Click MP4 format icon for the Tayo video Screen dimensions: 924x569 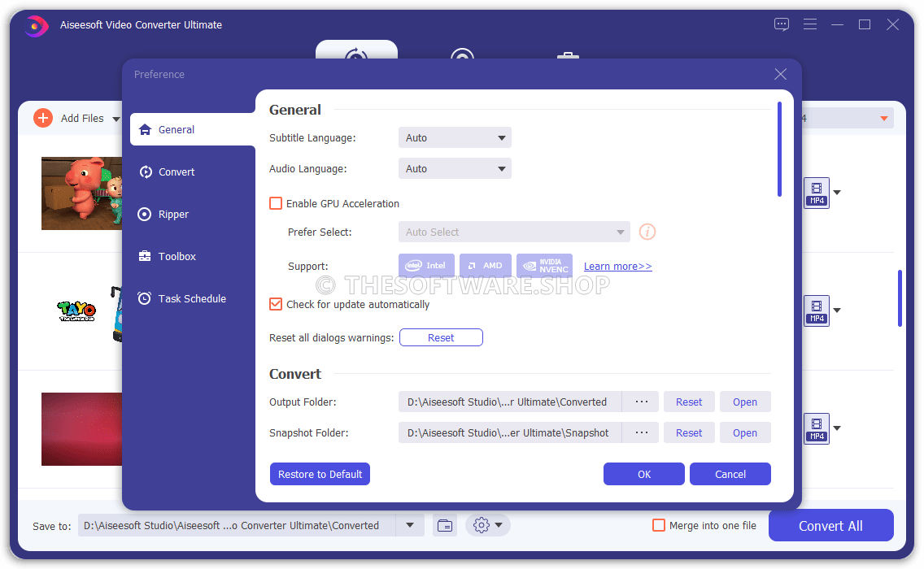(x=817, y=311)
